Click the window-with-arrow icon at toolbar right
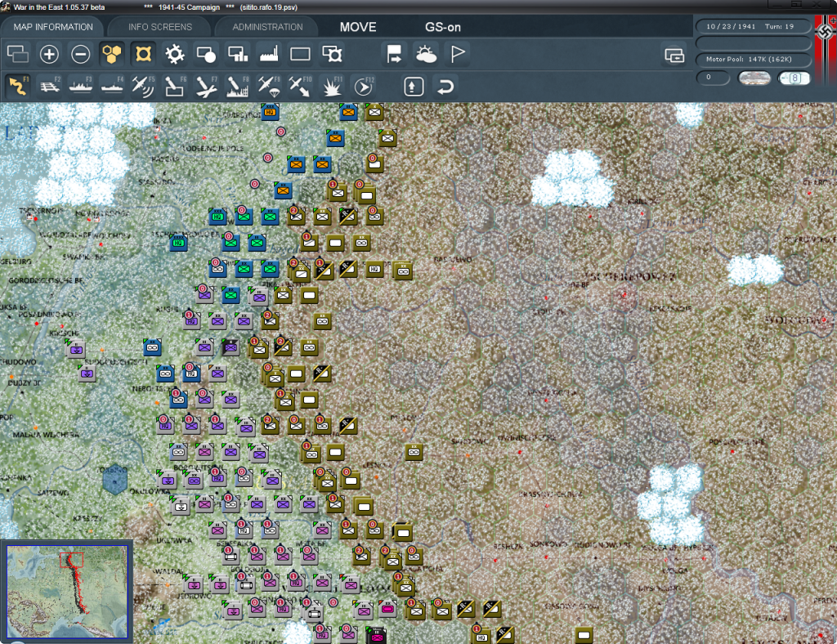Screen dimensions: 837x644 (674, 55)
